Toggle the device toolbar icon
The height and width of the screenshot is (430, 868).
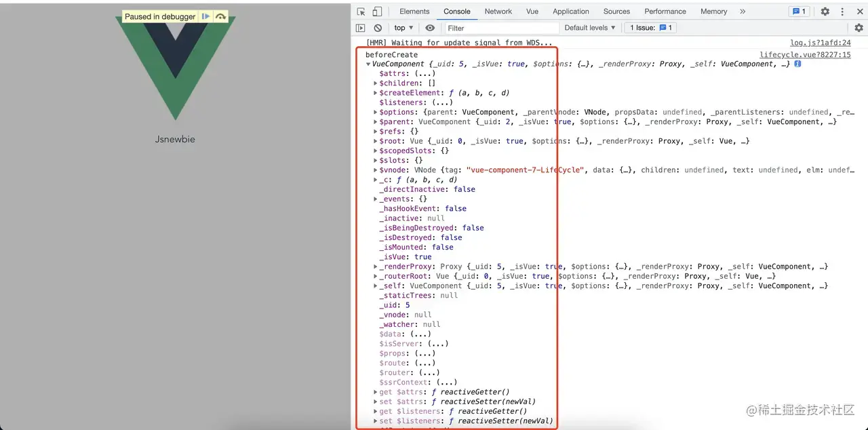(x=377, y=12)
